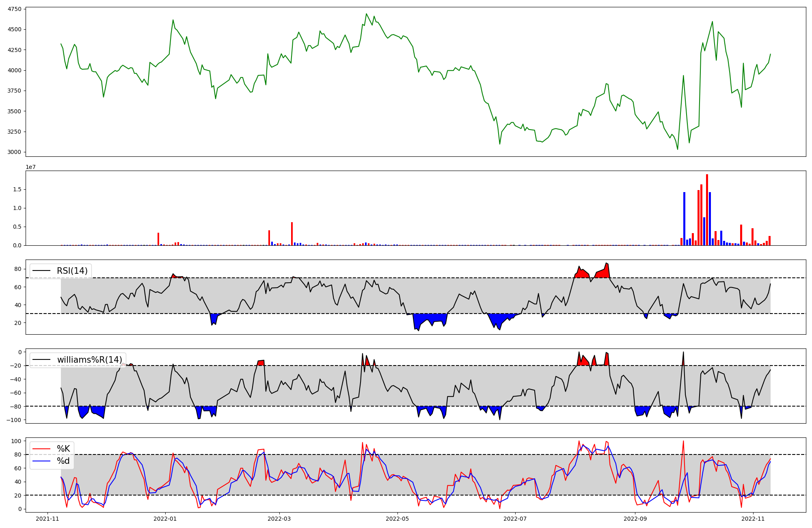Click the %K legend entry

click(63, 449)
